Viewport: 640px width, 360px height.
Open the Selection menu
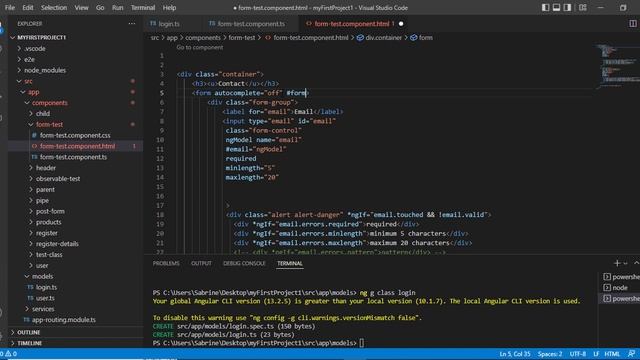click(54, 7)
